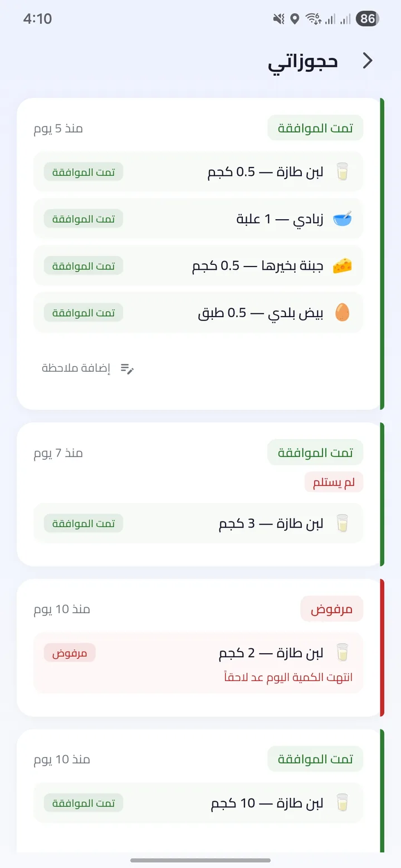The width and height of the screenshot is (401, 868).
Task: Tap the note-edit pencil icon
Action: (x=128, y=368)
